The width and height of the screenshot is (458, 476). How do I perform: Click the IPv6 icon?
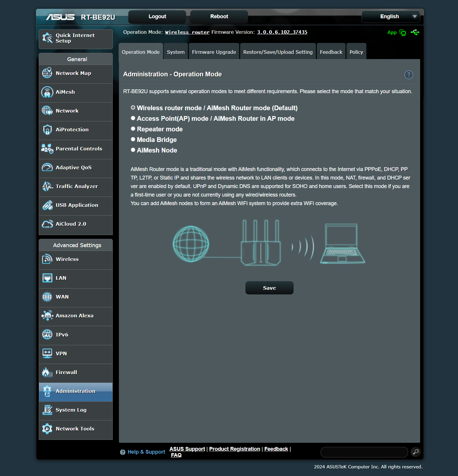coord(47,334)
